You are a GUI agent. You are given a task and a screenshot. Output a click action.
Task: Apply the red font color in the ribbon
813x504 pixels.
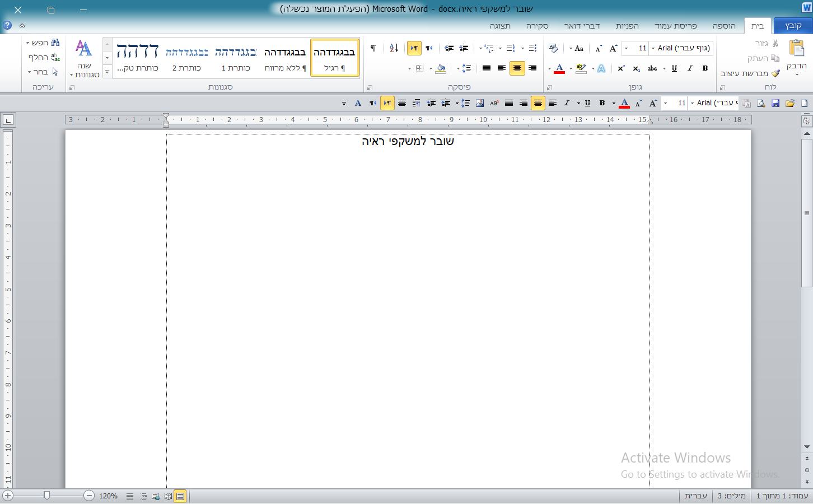[559, 68]
